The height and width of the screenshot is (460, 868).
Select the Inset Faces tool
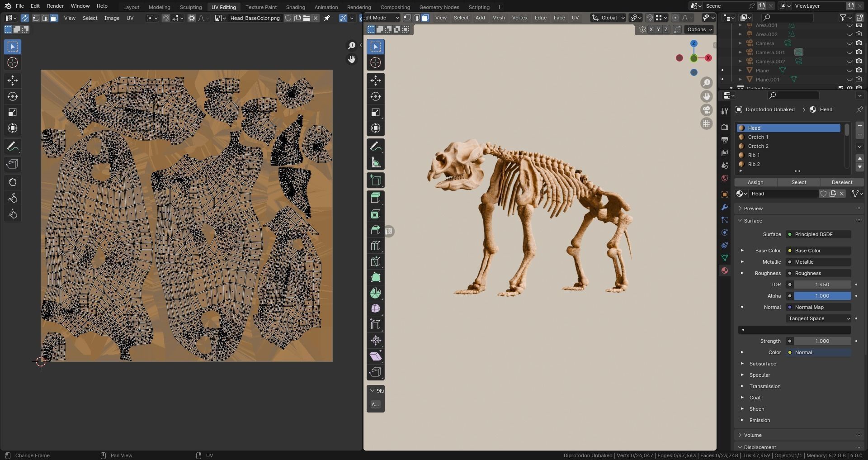(x=376, y=214)
